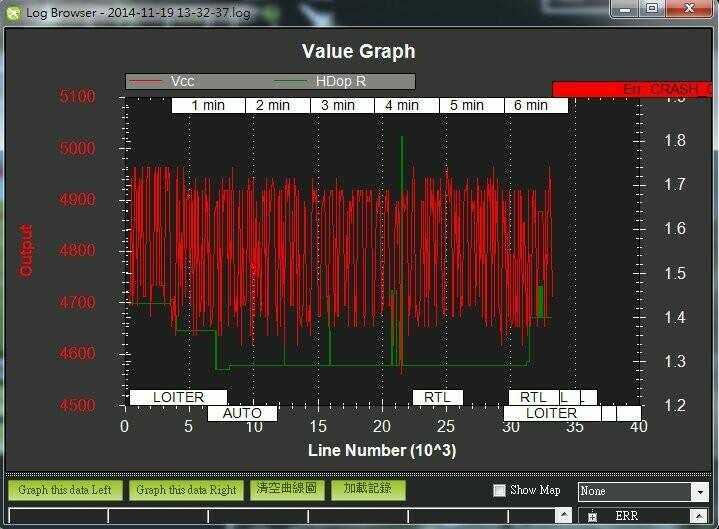The height and width of the screenshot is (529, 719).
Task: Expand the ERR tree node
Action: (x=592, y=517)
